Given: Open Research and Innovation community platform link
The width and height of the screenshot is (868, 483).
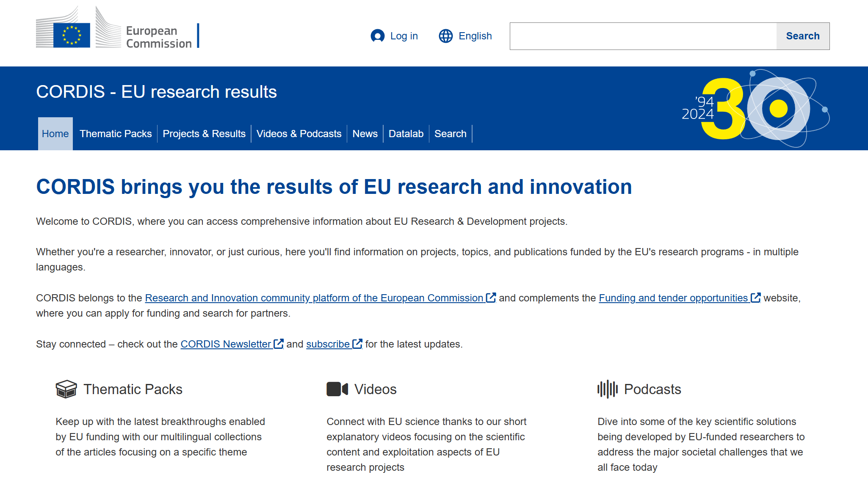Looking at the screenshot, I should (314, 298).
